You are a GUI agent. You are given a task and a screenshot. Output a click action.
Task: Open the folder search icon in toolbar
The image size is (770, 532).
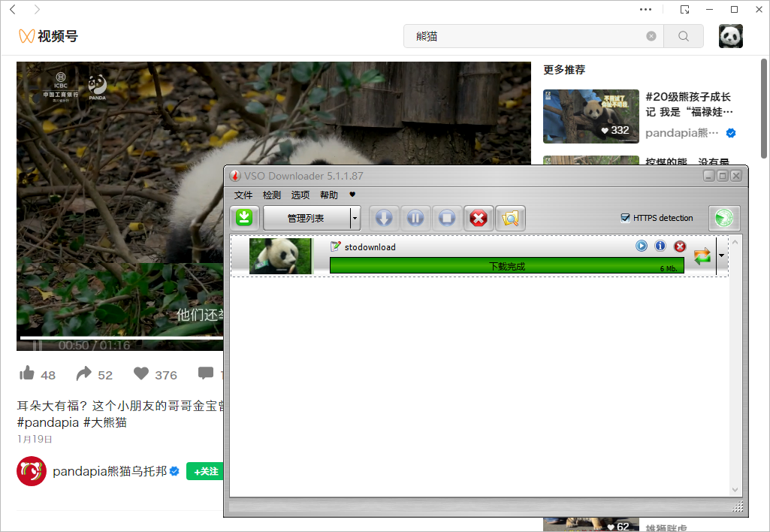pos(510,218)
